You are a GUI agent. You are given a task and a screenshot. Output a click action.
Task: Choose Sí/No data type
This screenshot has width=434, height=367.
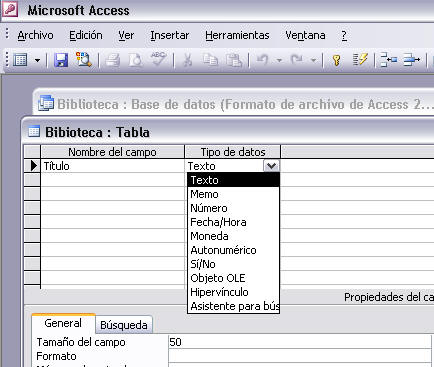point(233,264)
